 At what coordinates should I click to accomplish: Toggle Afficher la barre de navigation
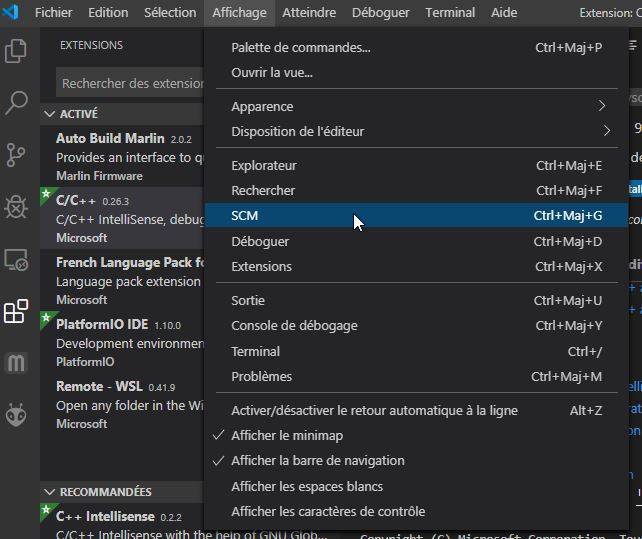[317, 460]
